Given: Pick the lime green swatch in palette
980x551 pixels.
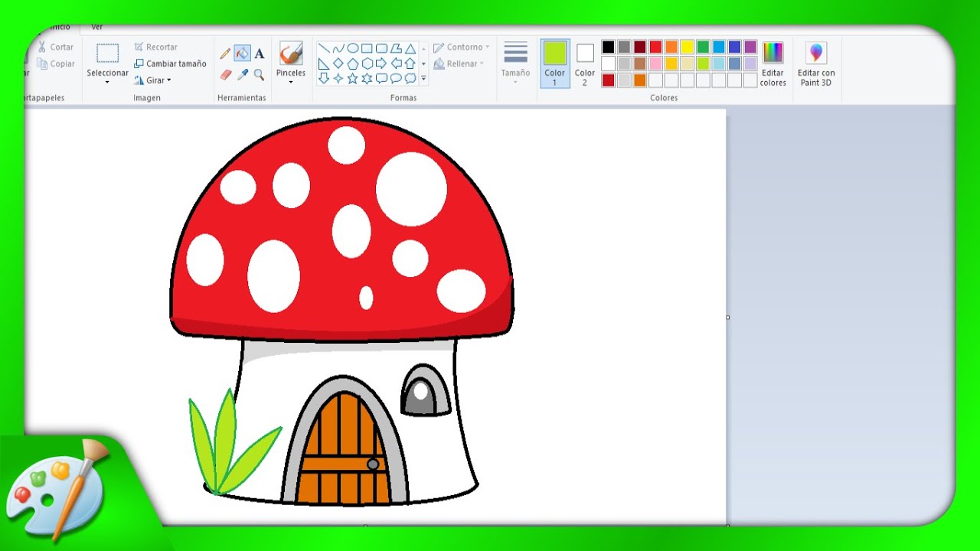Looking at the screenshot, I should tap(703, 64).
